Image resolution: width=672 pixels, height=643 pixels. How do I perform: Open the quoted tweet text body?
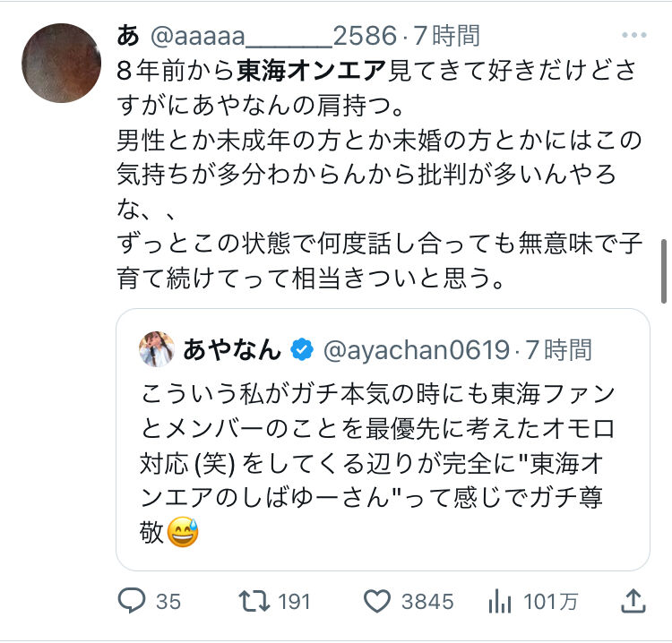(x=377, y=464)
